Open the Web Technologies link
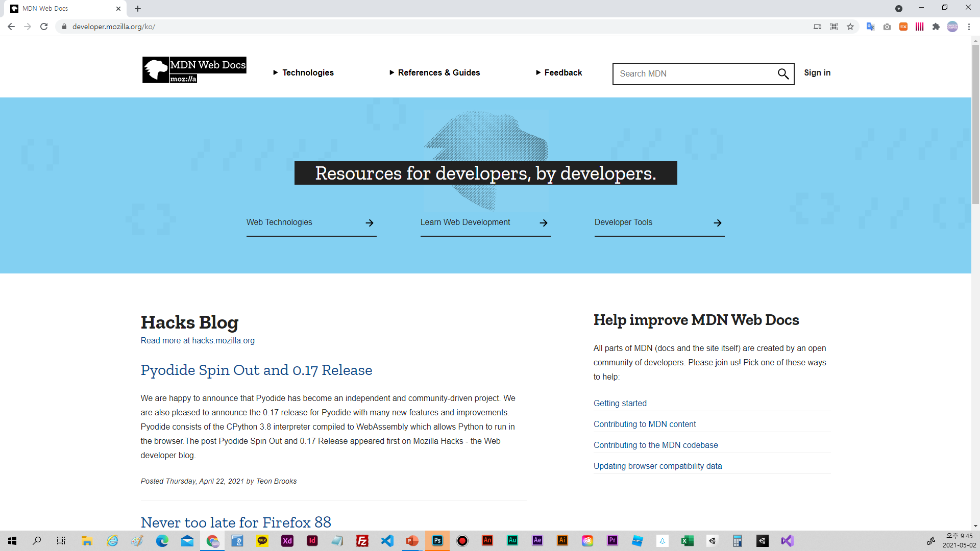 311,222
